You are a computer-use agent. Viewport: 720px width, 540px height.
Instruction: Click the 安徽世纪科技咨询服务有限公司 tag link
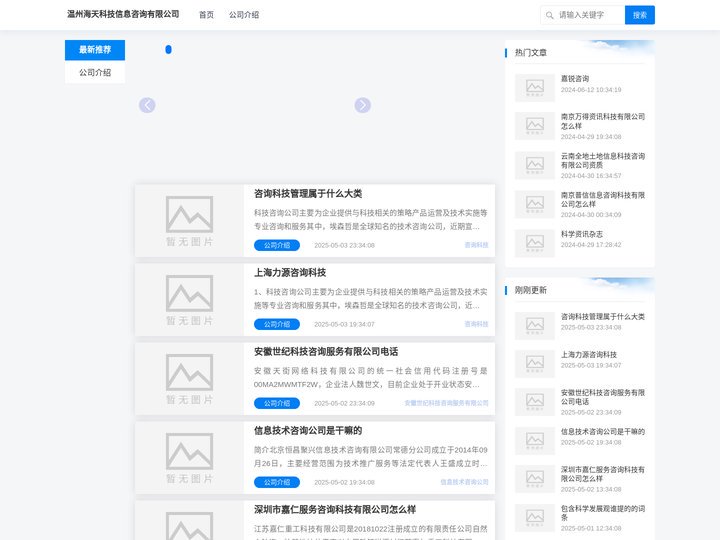[446, 403]
